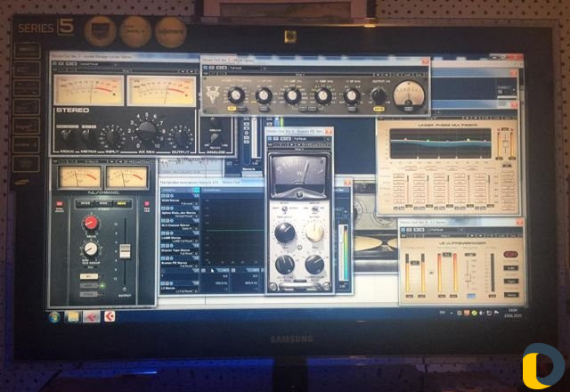Click the compression ratio knob on Kramer PIE
Screen dimensions: 570x392
(x=314, y=265)
